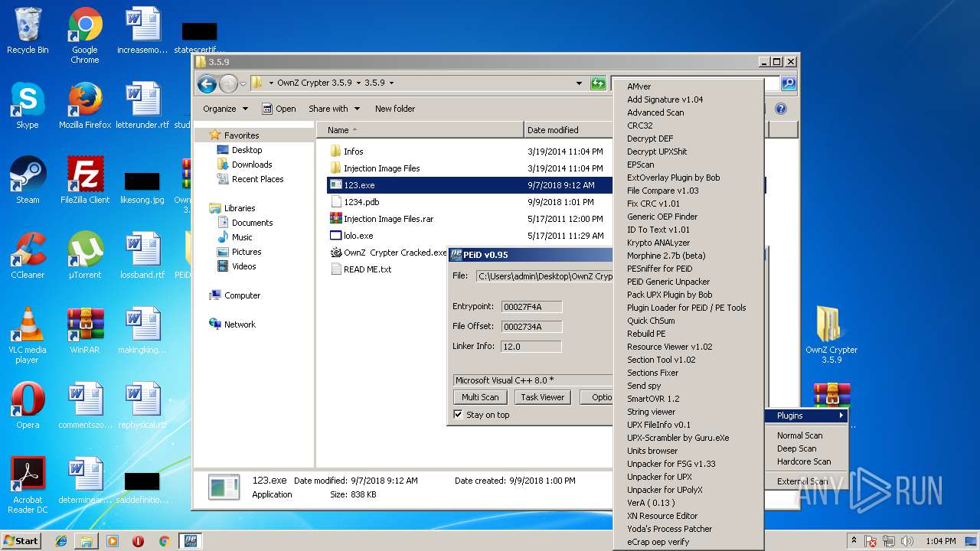Open the Organize dropdown in Explorer

[225, 109]
